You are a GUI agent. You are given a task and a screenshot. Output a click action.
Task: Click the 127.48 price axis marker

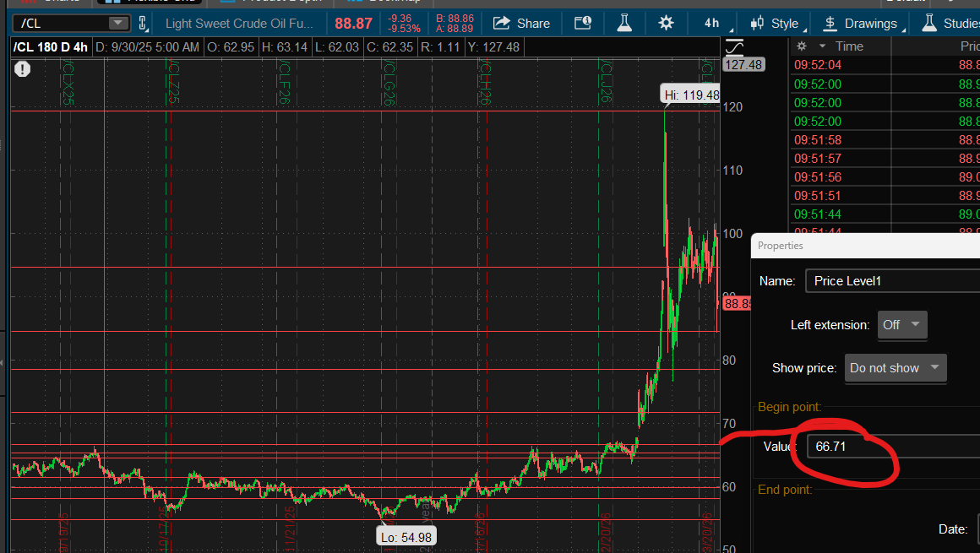click(x=743, y=64)
